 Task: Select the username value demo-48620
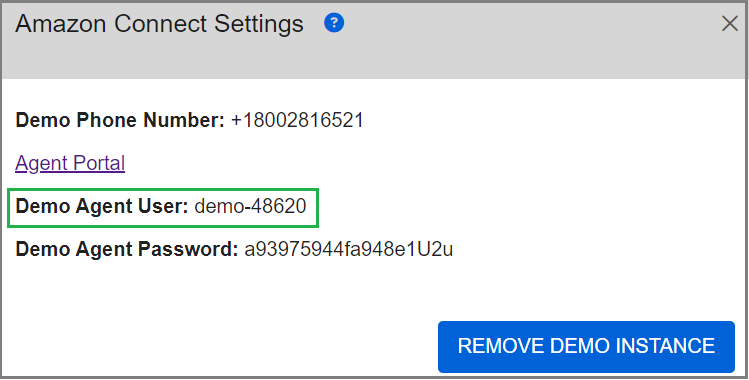[250, 206]
